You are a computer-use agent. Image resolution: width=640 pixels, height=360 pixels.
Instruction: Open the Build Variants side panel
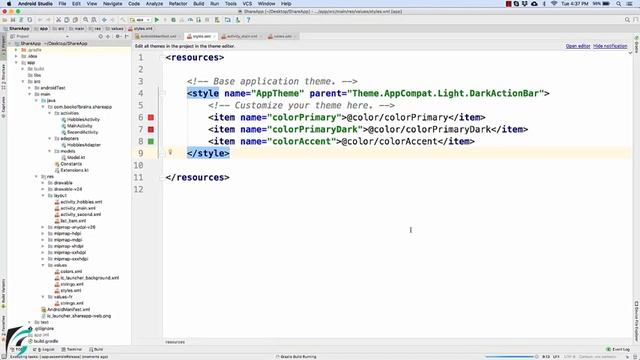tap(3, 294)
